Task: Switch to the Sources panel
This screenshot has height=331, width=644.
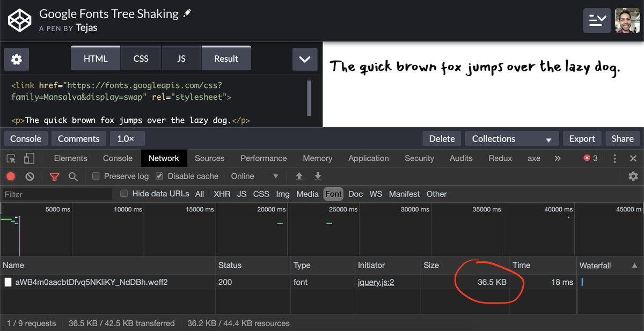Action: tap(209, 158)
